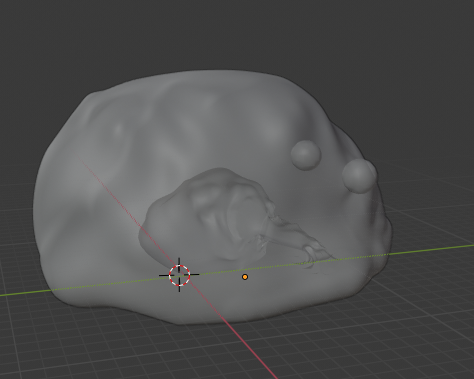Screen dimensions: 474x379
Task: Click the red-white 3D cursor crosshair
Action: [179, 275]
